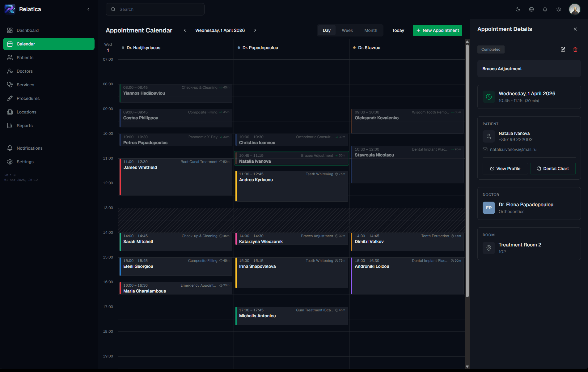Open Dimitri Volkov Tooth Extraction appointment
Image resolution: width=588 pixels, height=372 pixels.
[407, 242]
